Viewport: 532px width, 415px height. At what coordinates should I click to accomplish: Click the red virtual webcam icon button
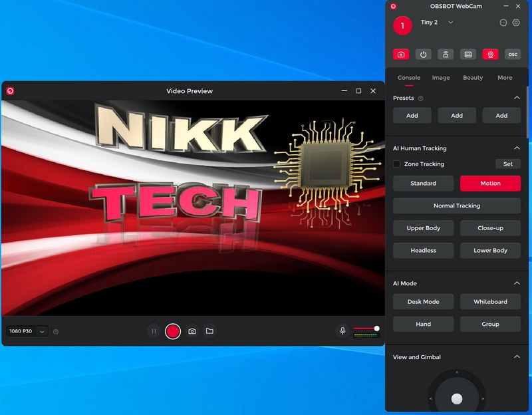490,55
